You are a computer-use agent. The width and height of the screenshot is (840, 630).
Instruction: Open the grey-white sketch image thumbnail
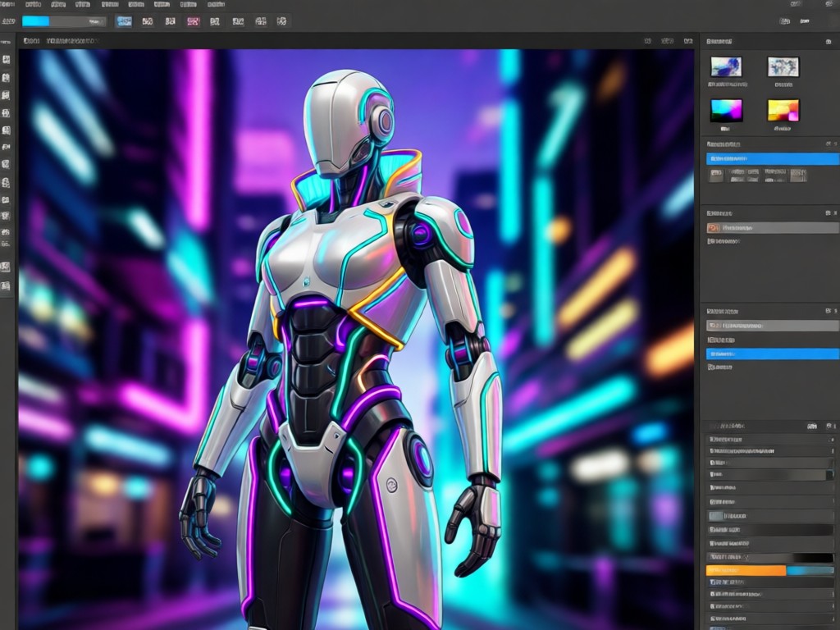coord(783,67)
